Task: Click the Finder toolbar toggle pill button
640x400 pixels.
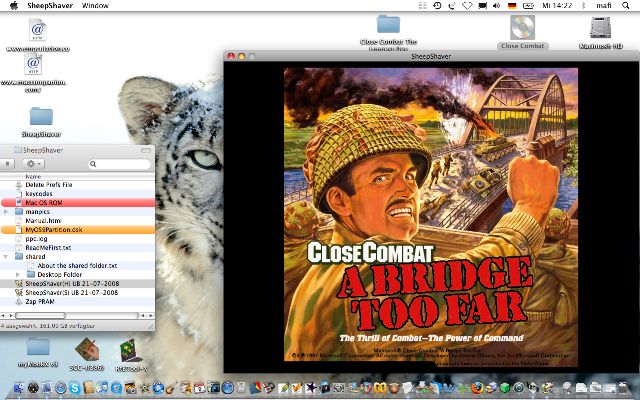Action: pyautogui.click(x=146, y=150)
